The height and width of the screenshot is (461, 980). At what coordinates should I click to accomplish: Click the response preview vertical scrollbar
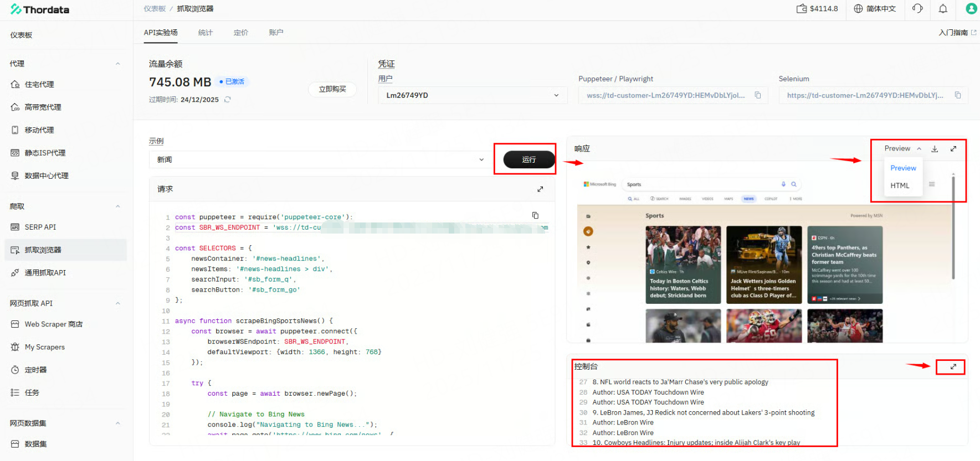coord(953,227)
